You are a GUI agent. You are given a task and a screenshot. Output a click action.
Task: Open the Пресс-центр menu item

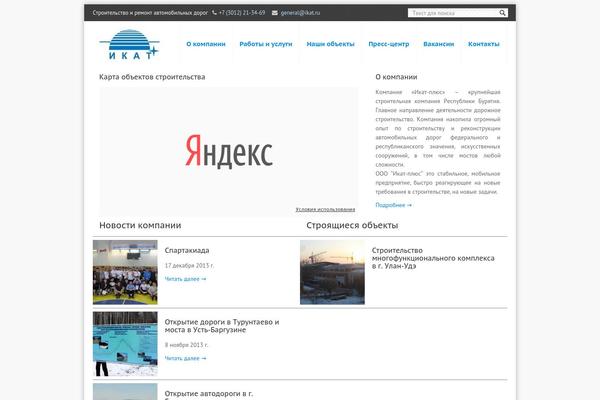coord(389,44)
